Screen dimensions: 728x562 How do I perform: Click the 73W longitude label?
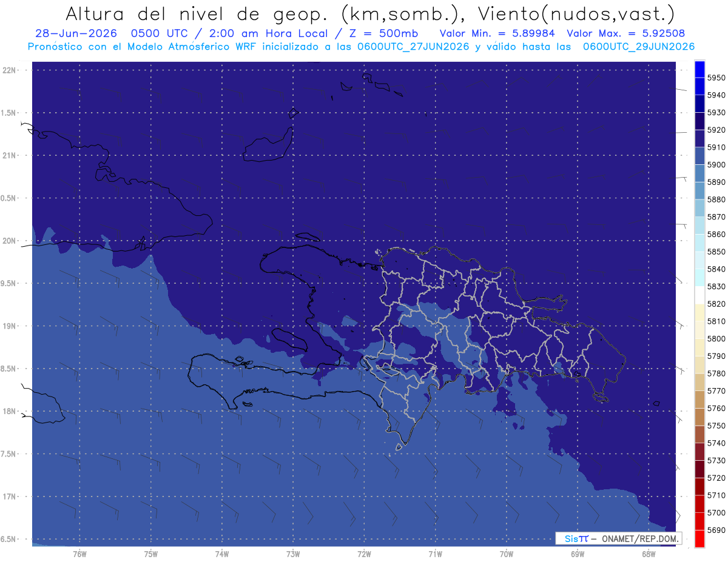pyautogui.click(x=293, y=554)
